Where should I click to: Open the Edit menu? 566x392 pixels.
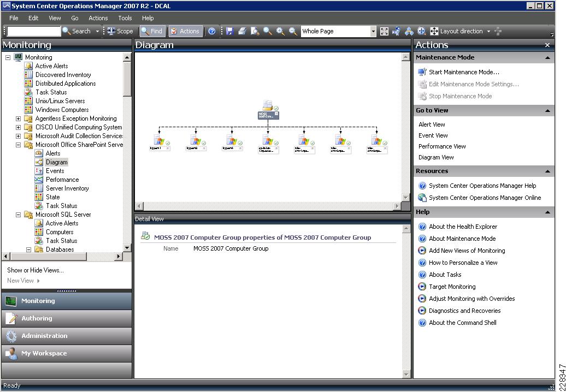[33, 18]
